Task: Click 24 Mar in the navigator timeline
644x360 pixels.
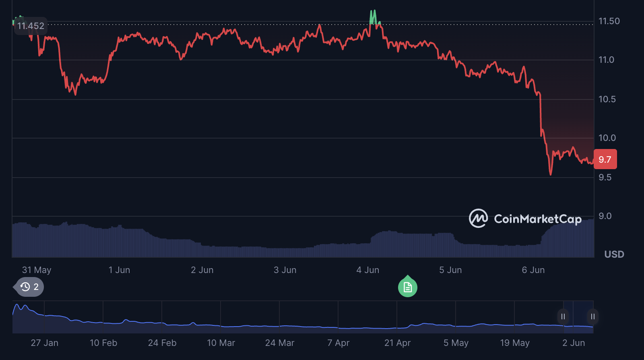Action: [279, 343]
